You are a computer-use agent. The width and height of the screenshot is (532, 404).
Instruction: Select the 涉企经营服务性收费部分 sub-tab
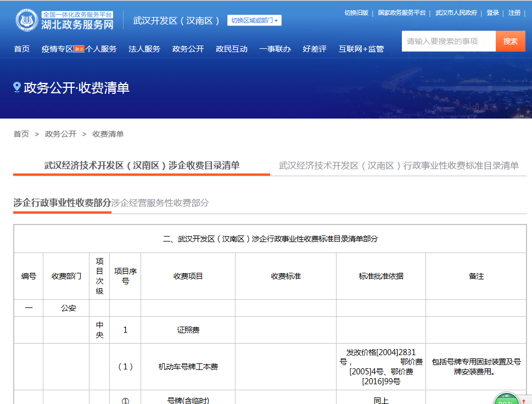coord(160,203)
